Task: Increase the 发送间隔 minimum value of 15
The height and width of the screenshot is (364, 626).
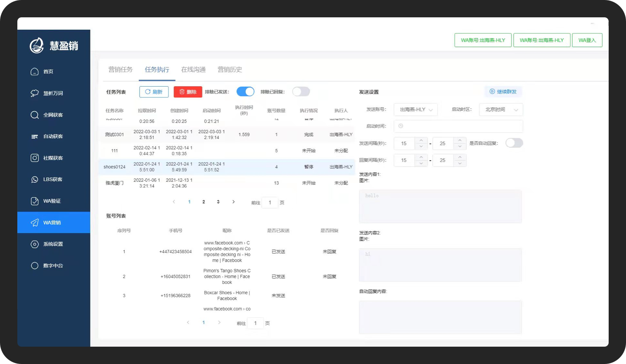Action: click(x=421, y=140)
